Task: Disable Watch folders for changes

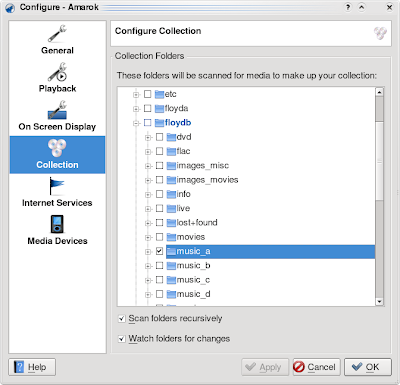Action: click(x=122, y=339)
